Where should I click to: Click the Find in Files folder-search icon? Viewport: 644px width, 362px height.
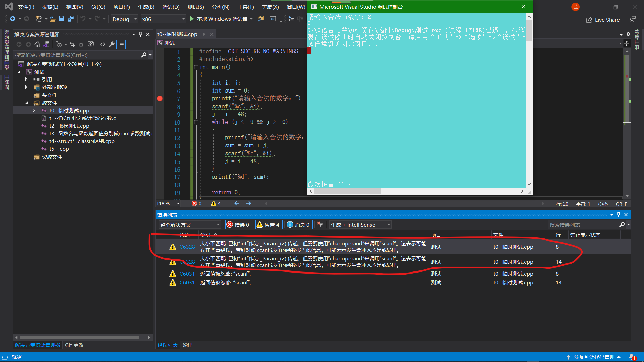261,19
